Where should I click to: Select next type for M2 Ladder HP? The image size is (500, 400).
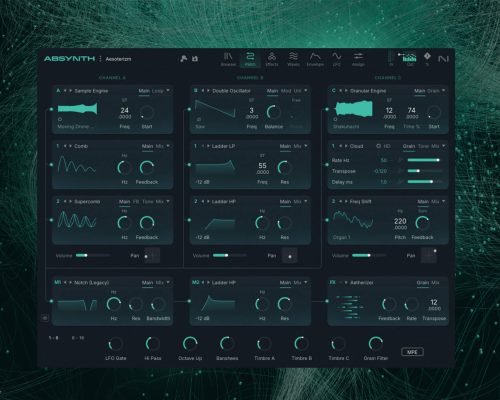click(x=208, y=282)
